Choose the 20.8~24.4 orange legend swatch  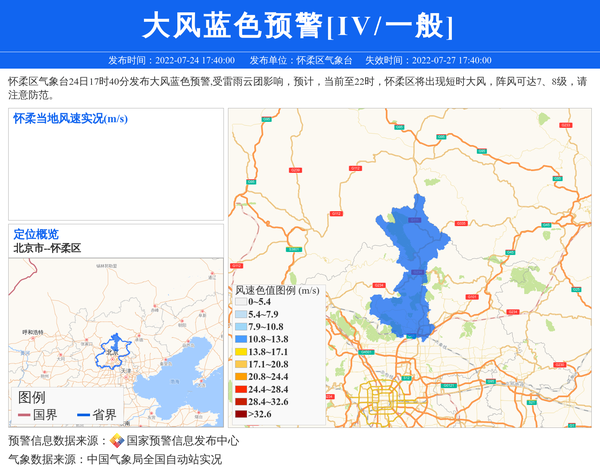[x=241, y=377]
